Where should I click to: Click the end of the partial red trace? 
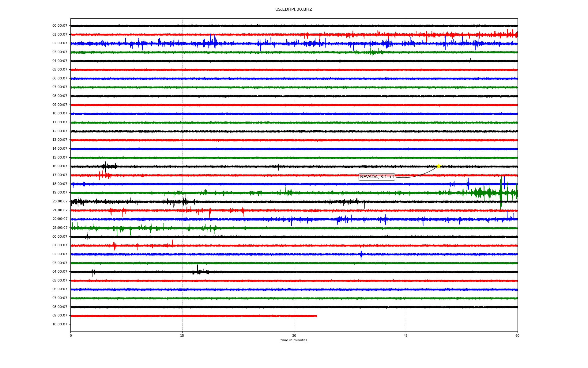(x=316, y=316)
